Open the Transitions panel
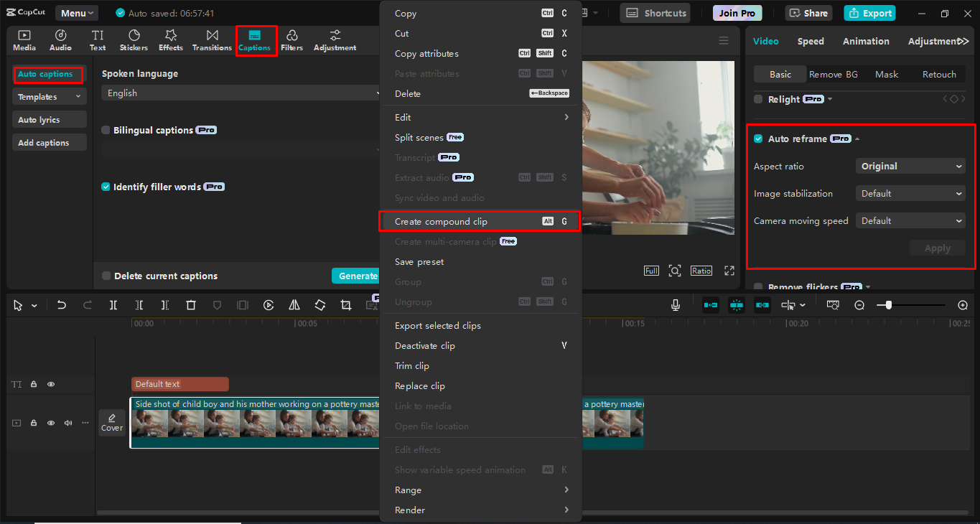The image size is (980, 524). 211,39
